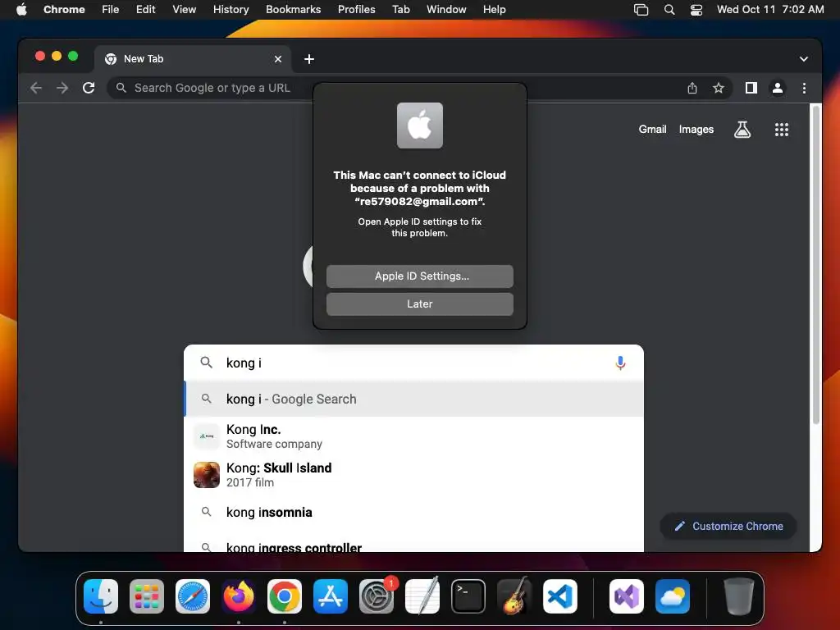Click Kong Inc. logo thumbnail
Viewport: 840px width, 630px height.
[x=206, y=436]
